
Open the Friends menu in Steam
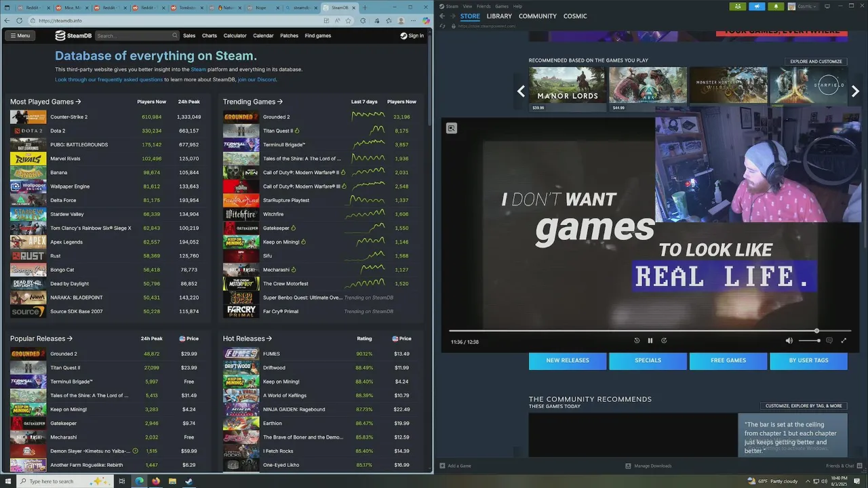coord(484,6)
